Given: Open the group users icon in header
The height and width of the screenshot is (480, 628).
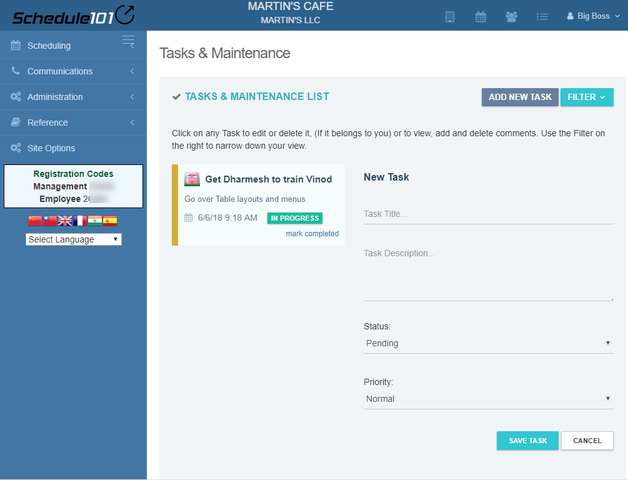Looking at the screenshot, I should [511, 17].
